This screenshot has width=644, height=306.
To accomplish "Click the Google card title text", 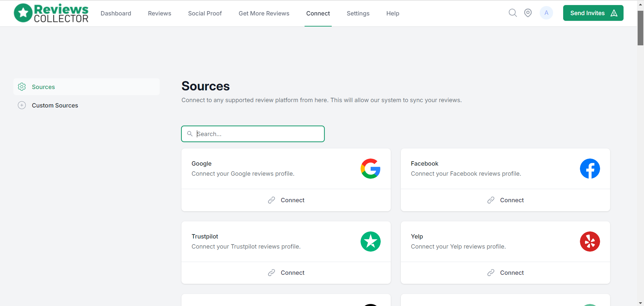I will [202, 164].
